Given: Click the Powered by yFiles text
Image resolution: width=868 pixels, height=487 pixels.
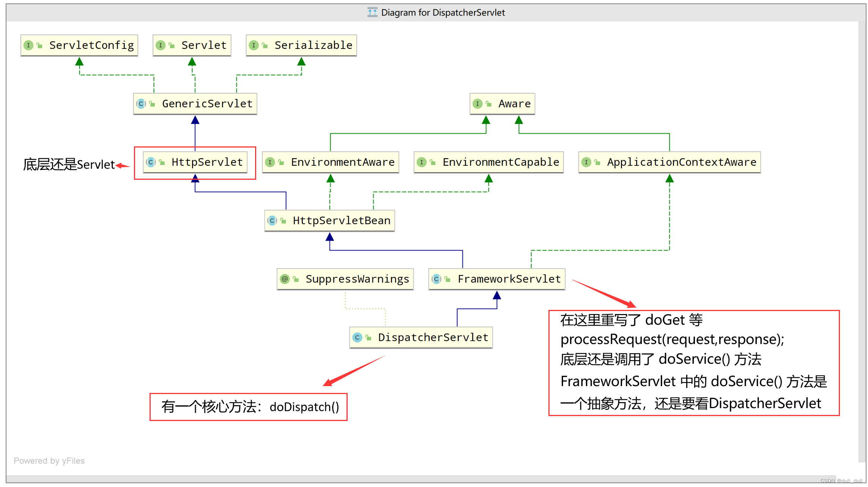Looking at the screenshot, I should [49, 461].
